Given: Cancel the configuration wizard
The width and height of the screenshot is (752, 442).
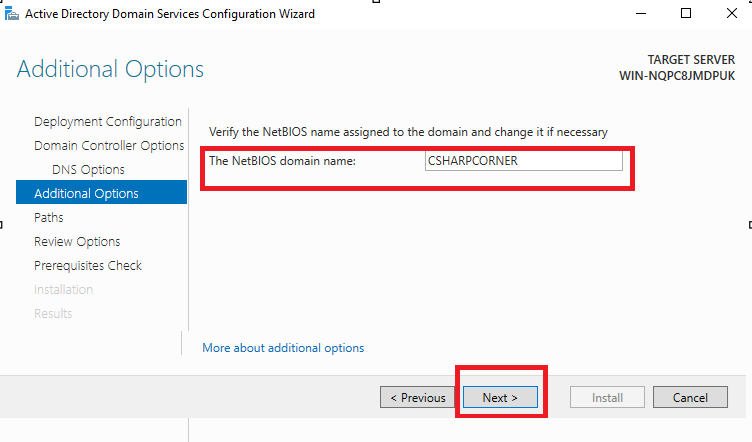Looking at the screenshot, I should (690, 398).
